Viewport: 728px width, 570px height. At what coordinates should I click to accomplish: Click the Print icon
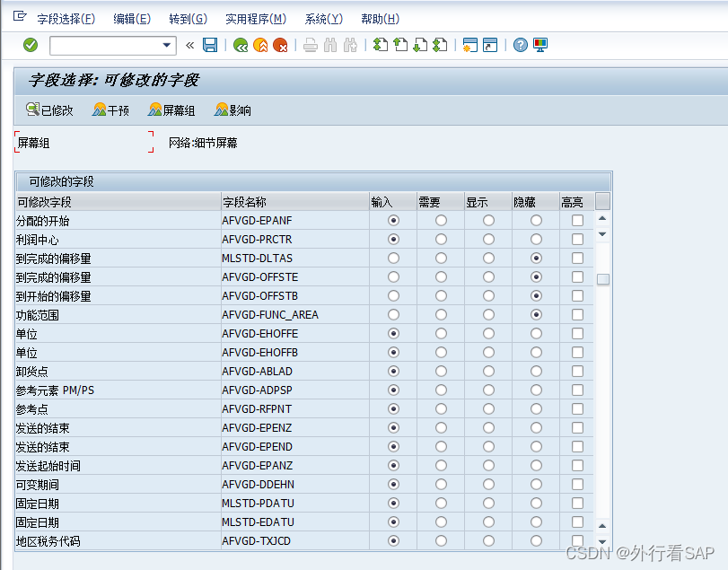(311, 45)
